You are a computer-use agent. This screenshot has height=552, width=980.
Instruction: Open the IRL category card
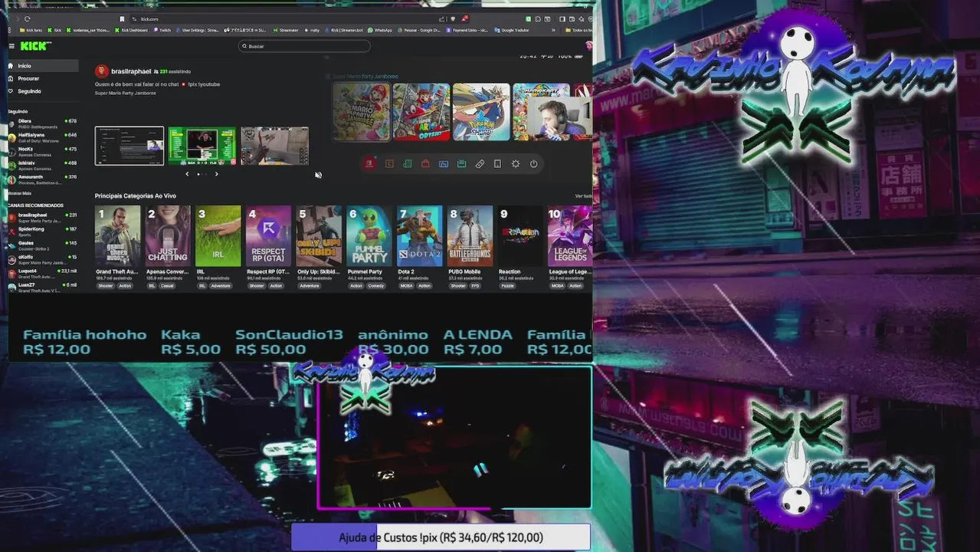pyautogui.click(x=218, y=236)
